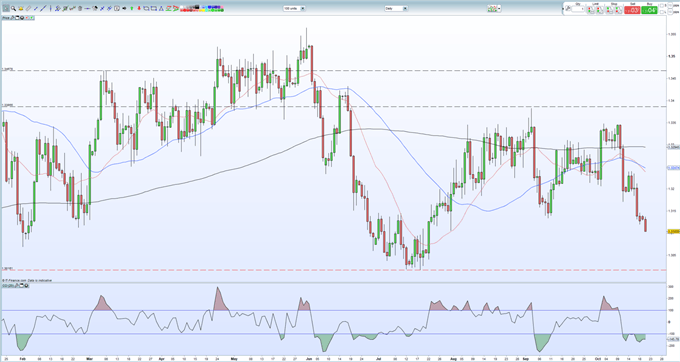Open the units size dropdown
Image resolution: width=680 pixels, height=362 pixels.
(x=294, y=8)
